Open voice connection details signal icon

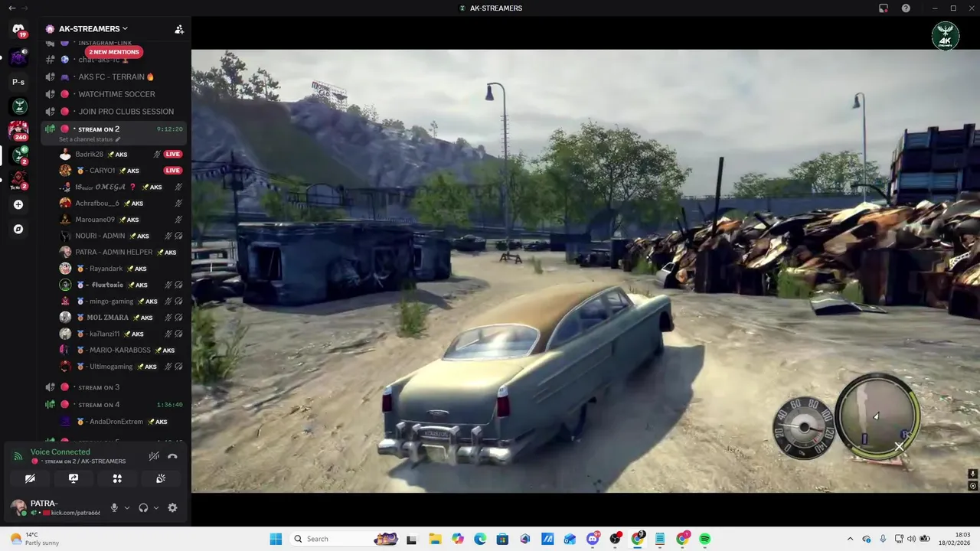(x=18, y=456)
